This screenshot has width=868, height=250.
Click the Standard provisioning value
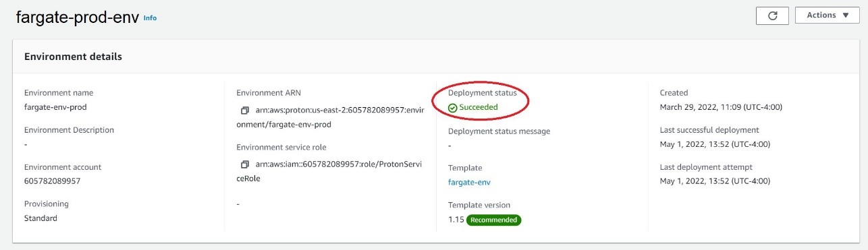[x=40, y=218]
